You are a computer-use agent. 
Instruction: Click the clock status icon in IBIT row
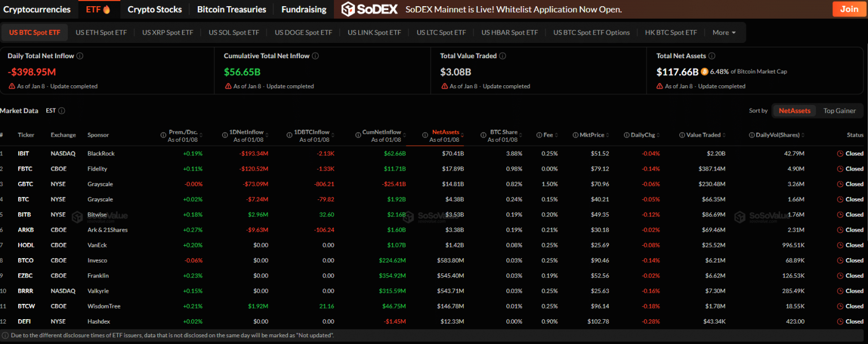click(x=840, y=154)
